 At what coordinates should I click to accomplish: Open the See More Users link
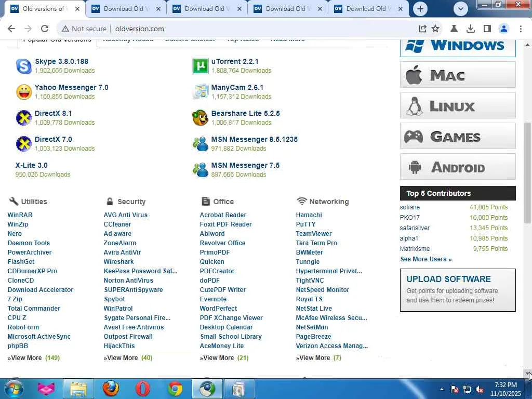click(426, 259)
